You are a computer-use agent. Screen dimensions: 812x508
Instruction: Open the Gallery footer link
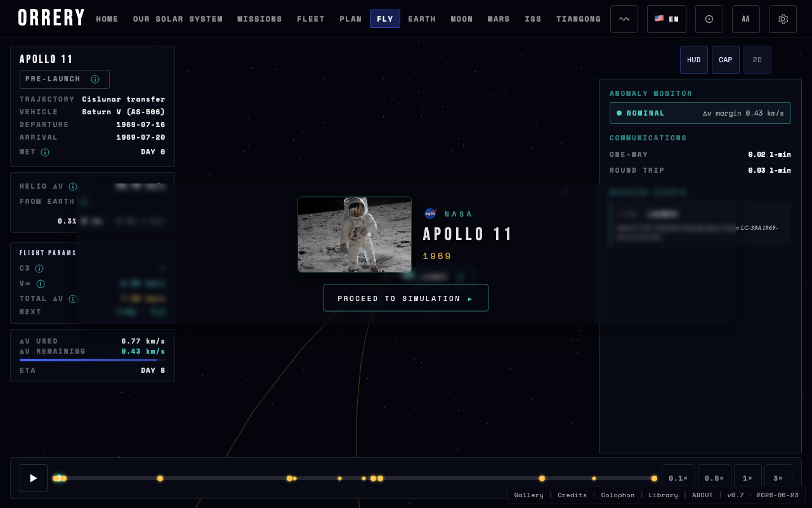528,495
